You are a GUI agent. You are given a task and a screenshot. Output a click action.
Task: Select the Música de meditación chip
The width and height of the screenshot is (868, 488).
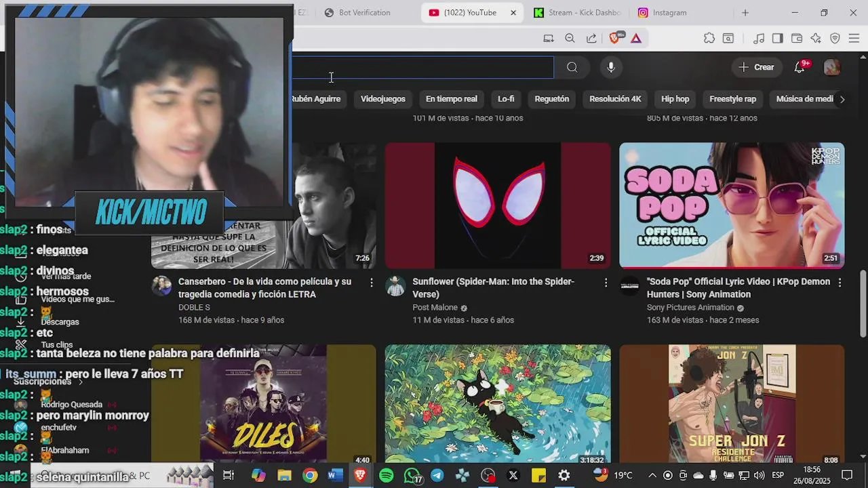point(804,99)
